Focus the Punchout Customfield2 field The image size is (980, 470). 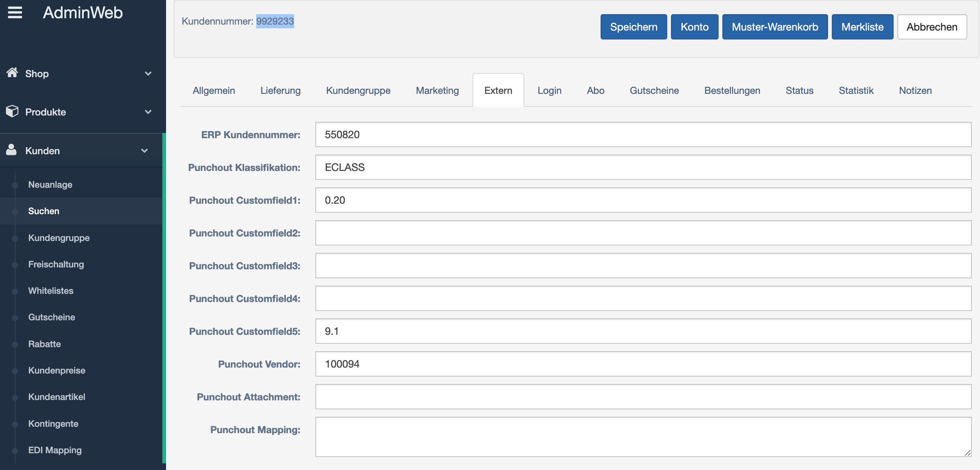pos(643,232)
